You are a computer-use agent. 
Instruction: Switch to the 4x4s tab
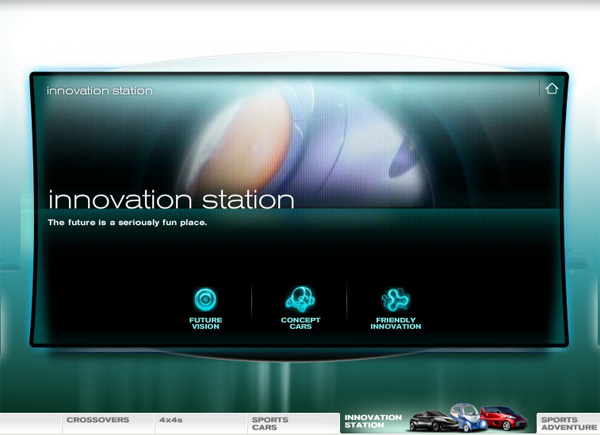pos(201,423)
